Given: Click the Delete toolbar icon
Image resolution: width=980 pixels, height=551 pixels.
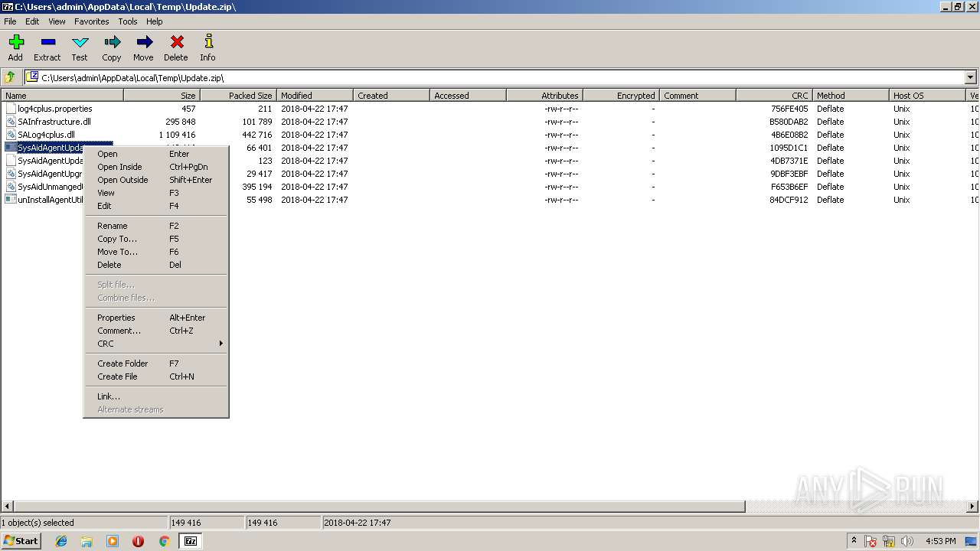Looking at the screenshot, I should tap(176, 47).
